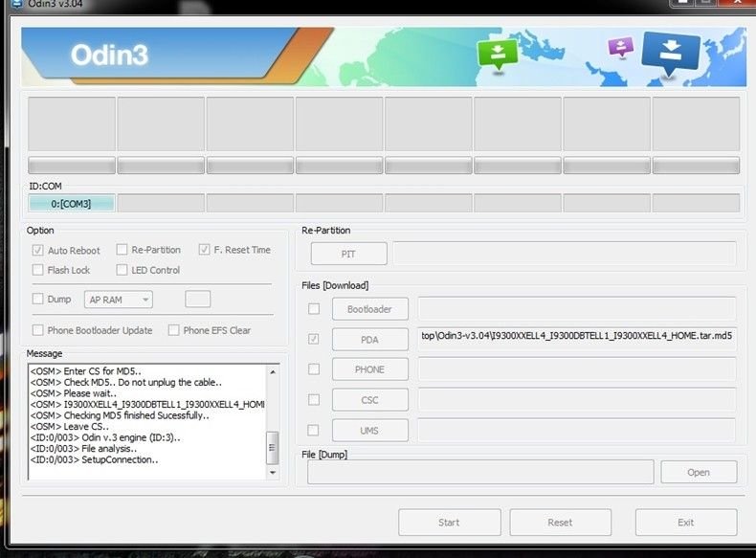Click the Bootloader file button
Screen dimensions: 756x558
pos(369,309)
